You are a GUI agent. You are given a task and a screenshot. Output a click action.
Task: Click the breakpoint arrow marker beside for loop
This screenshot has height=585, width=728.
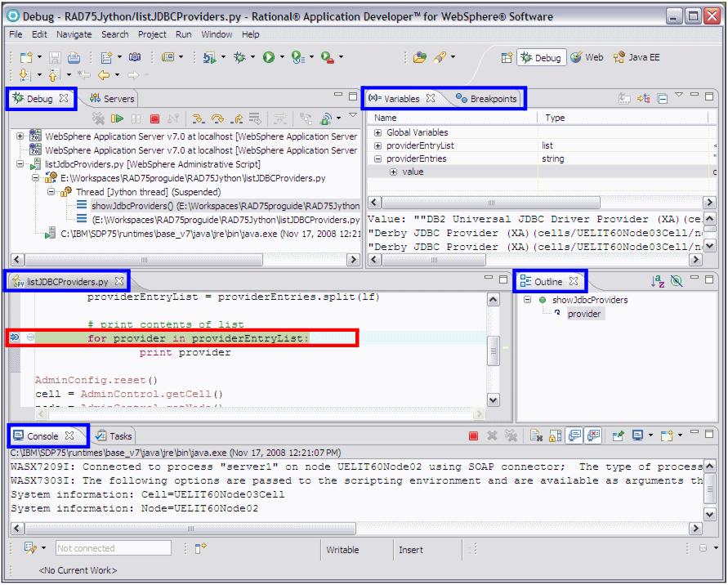15,337
